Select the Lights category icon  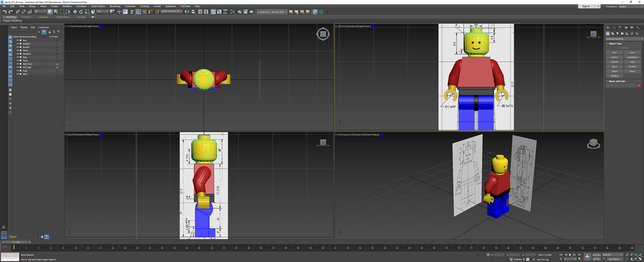[x=618, y=34]
